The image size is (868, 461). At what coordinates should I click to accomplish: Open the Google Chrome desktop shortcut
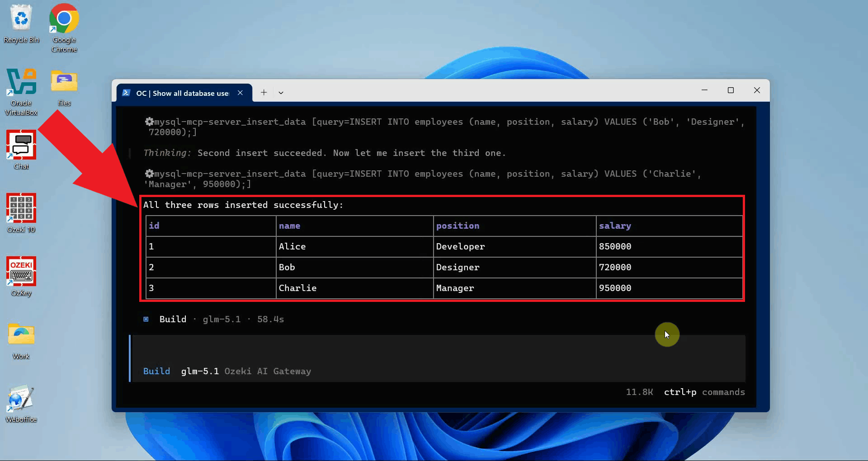[x=64, y=28]
